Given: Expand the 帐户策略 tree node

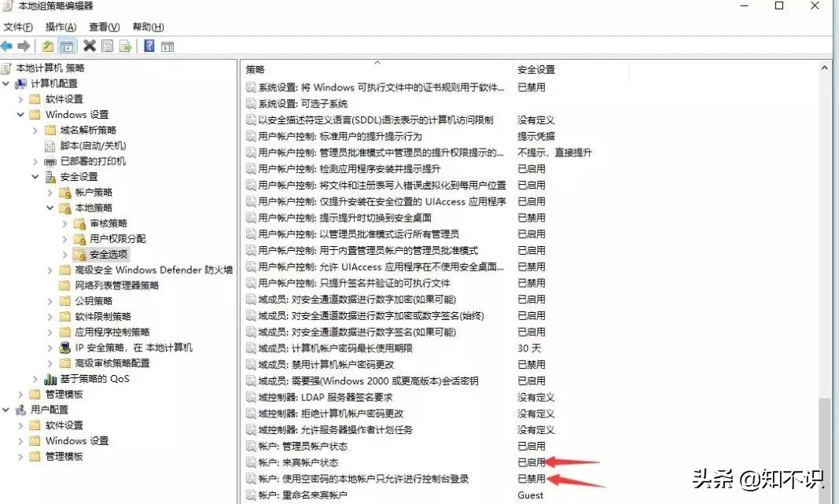Looking at the screenshot, I should [50, 193].
